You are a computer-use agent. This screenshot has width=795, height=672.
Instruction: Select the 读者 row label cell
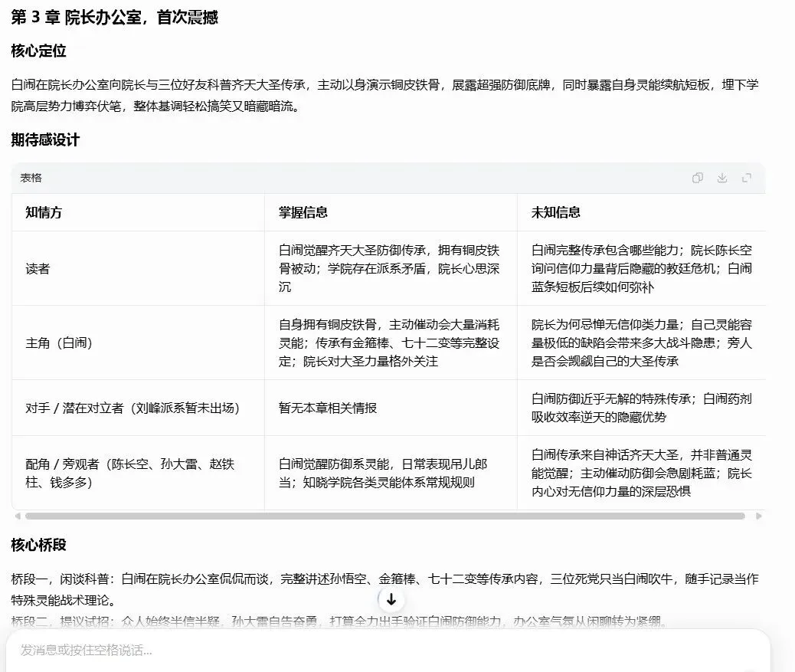coord(139,268)
